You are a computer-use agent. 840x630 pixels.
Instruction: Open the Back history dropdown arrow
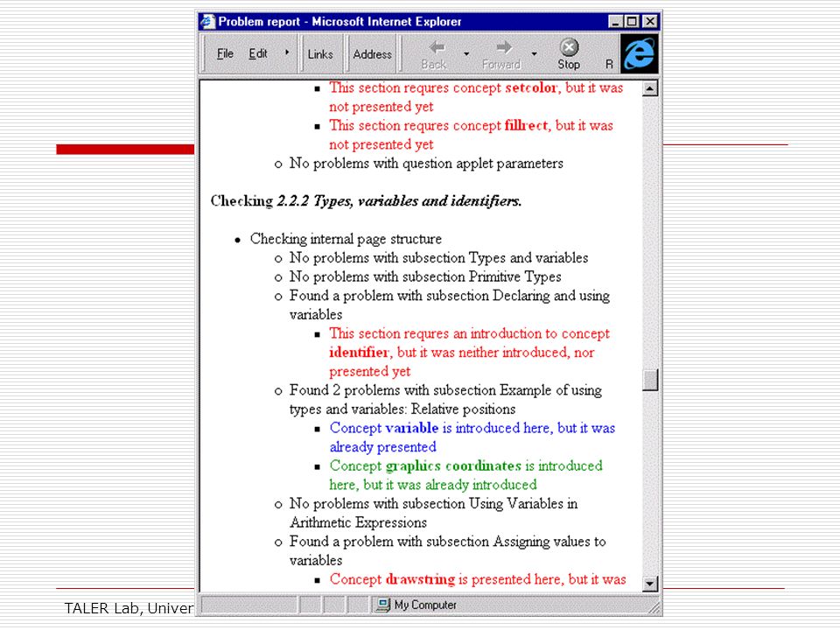click(466, 54)
